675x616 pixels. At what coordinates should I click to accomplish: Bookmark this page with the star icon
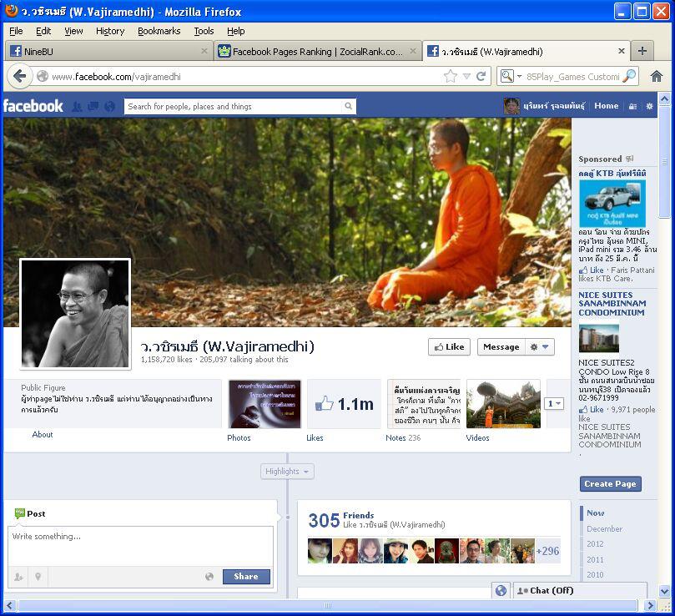[x=451, y=76]
